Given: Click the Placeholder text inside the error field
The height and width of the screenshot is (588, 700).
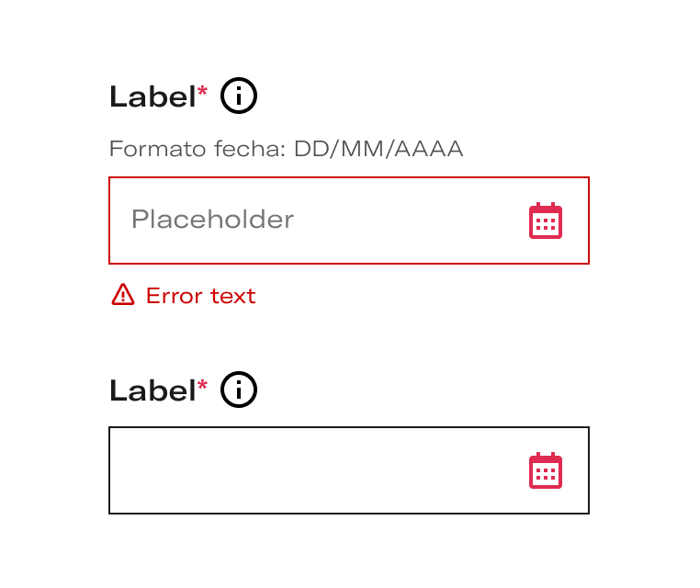Looking at the screenshot, I should tap(212, 220).
